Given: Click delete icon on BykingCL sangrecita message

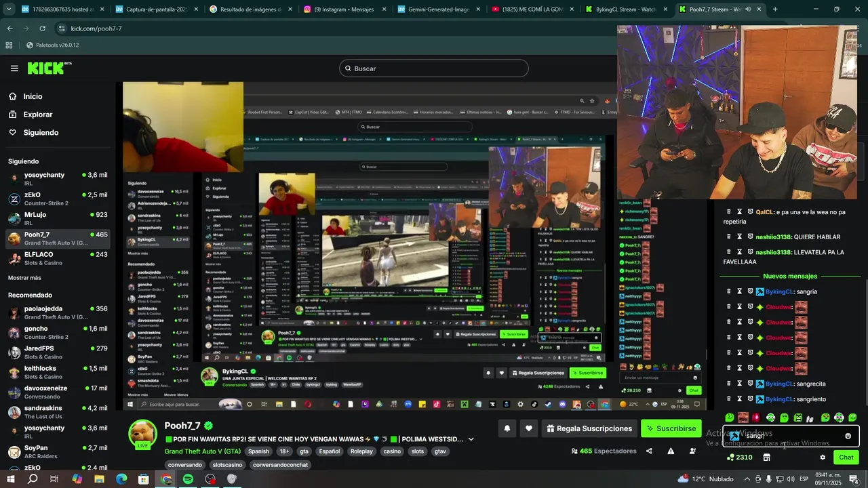Looking at the screenshot, I should [729, 384].
